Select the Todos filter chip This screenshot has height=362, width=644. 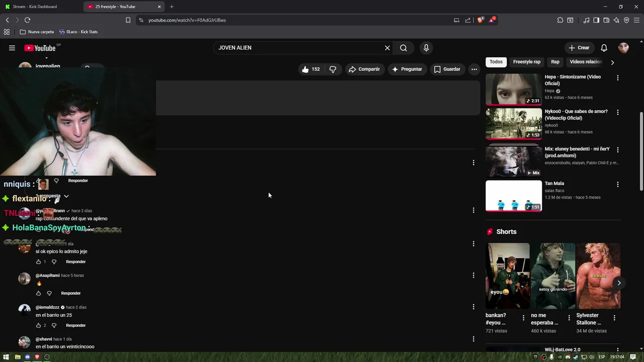(x=496, y=62)
